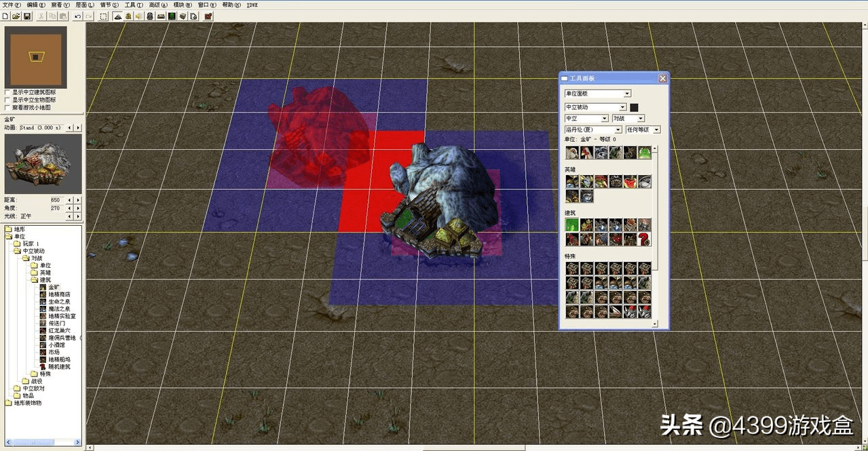Select 地精商店 in the unit tree

coord(59,294)
